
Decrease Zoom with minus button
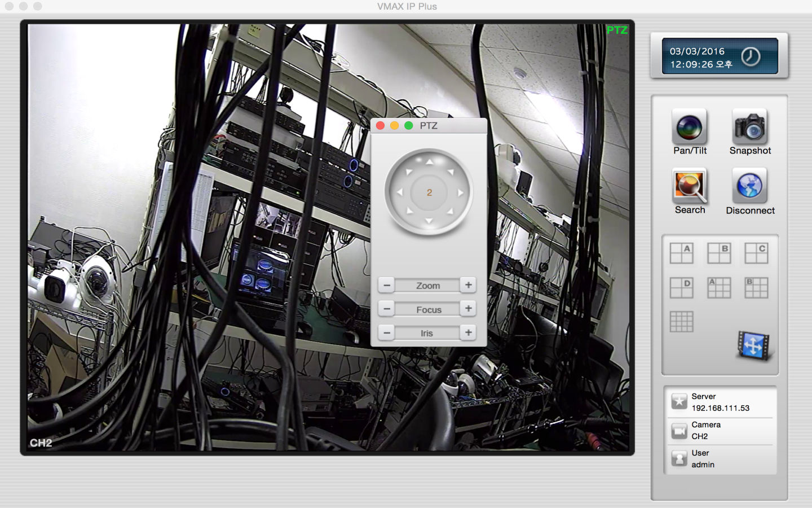click(386, 285)
